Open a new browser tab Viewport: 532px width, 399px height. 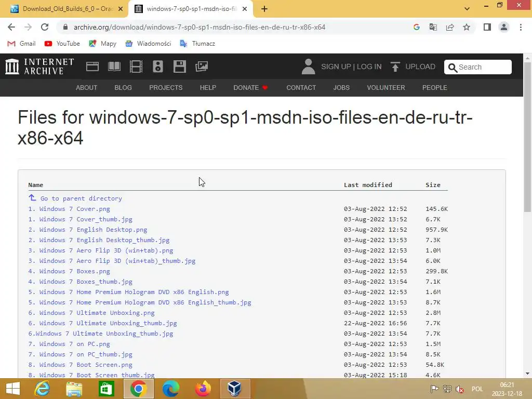(264, 9)
